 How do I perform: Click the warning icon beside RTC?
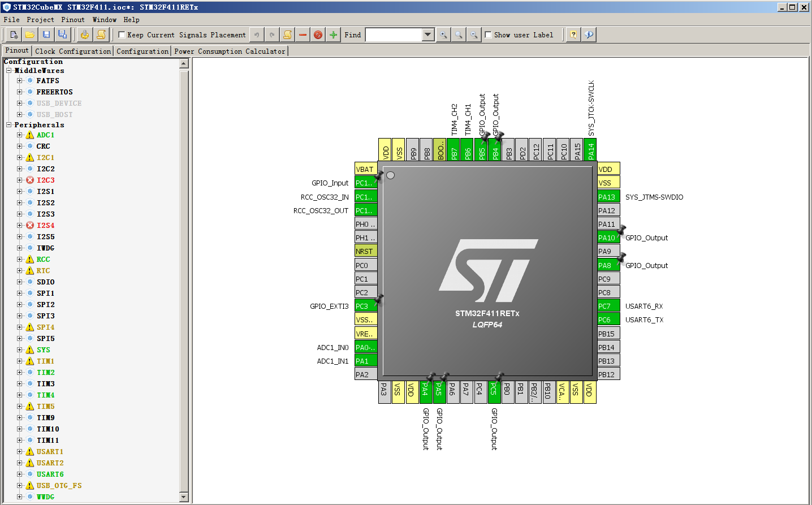(30, 271)
